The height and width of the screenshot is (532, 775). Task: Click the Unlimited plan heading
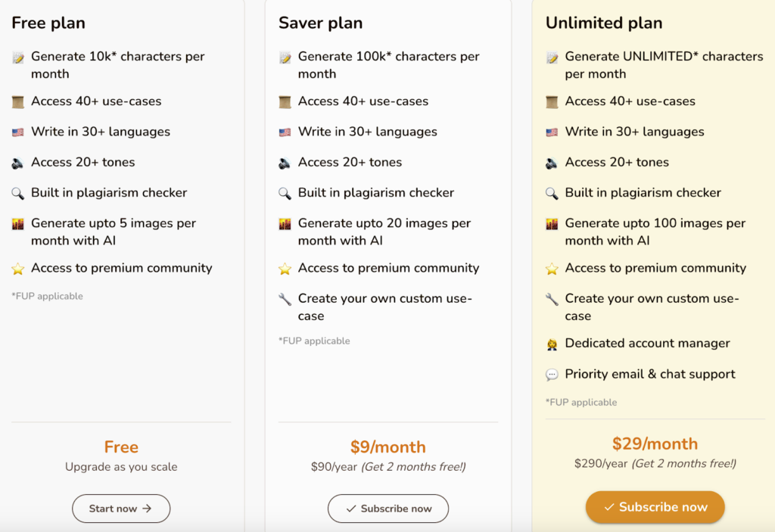604,23
